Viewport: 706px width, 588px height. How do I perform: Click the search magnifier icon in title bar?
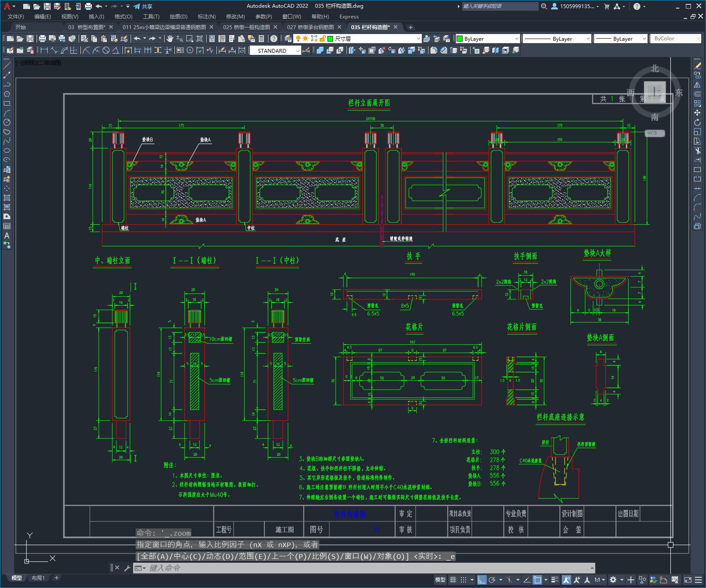[544, 6]
